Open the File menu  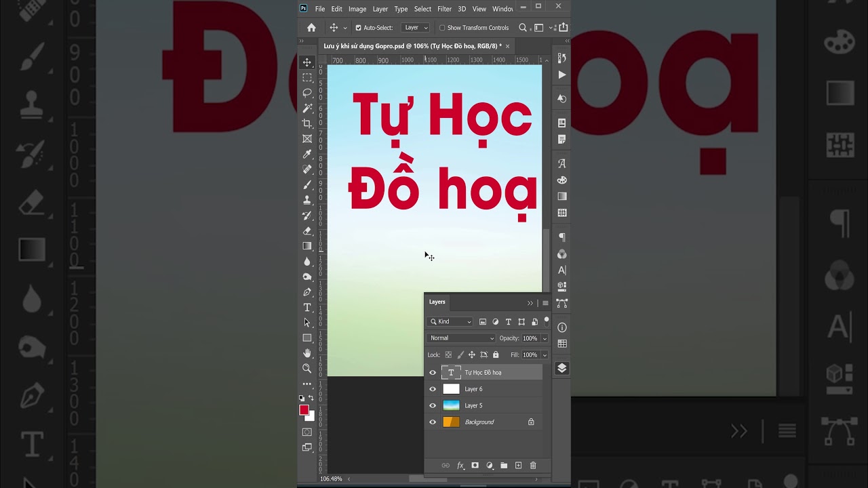320,9
